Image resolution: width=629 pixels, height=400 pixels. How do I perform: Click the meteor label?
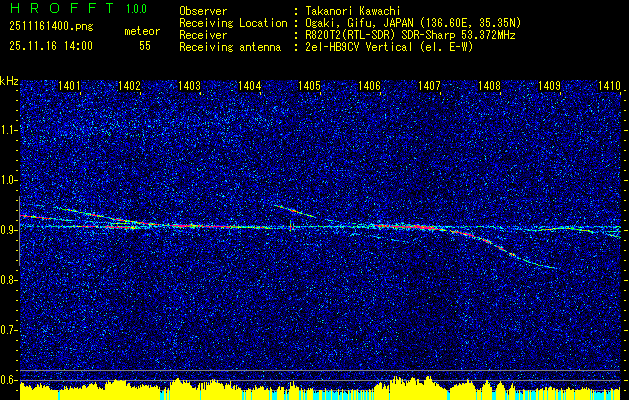click(142, 31)
